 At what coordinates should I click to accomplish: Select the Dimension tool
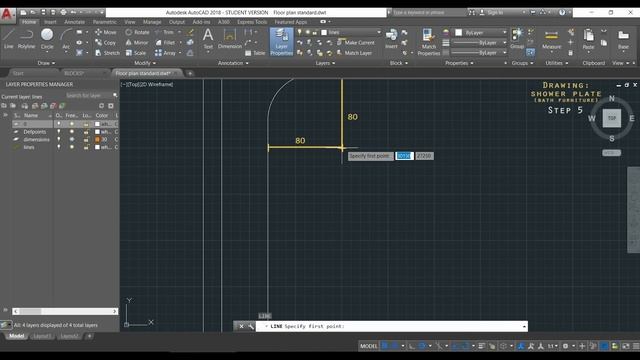pos(230,39)
